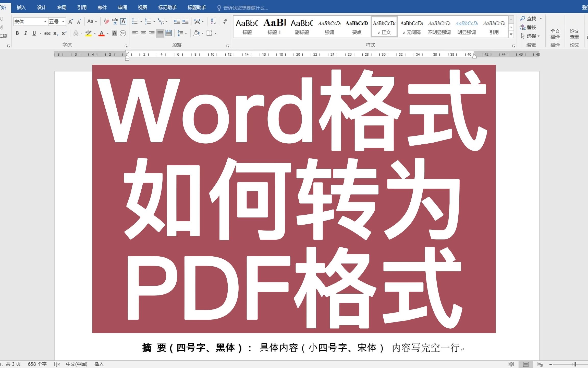The image size is (588, 368).
Task: Switch to Web Layout view in status bar
Action: (x=540, y=364)
